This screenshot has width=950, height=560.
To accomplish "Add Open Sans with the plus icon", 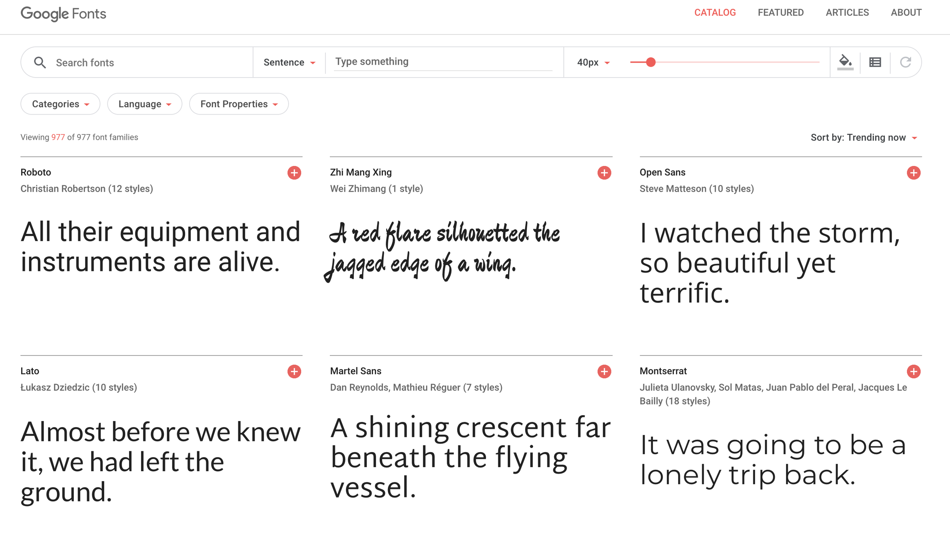I will pos(913,173).
